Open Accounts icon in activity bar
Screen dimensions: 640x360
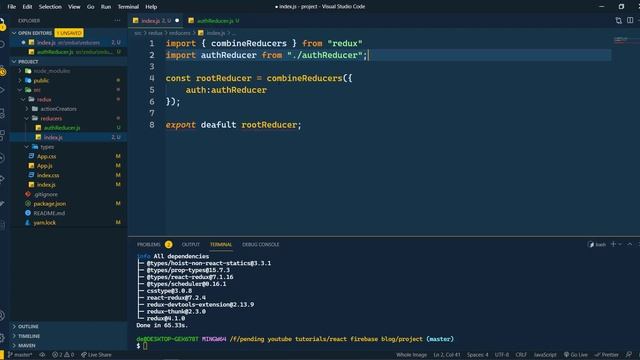pyautogui.click(x=2, y=316)
